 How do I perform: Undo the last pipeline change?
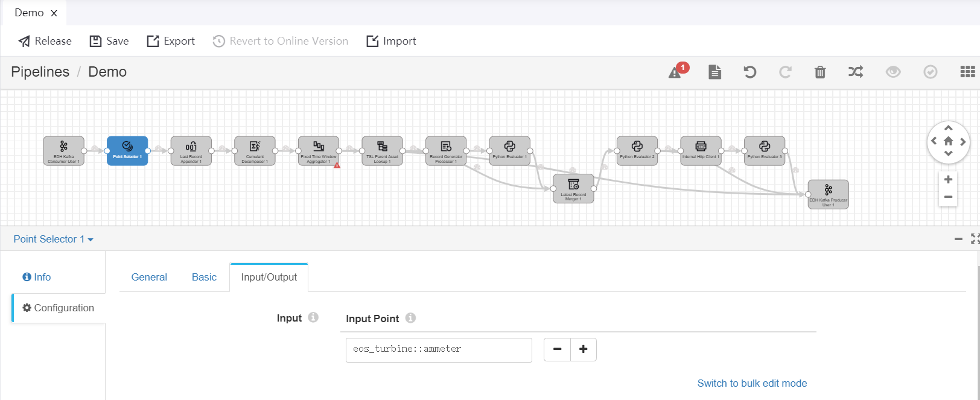[x=749, y=72]
